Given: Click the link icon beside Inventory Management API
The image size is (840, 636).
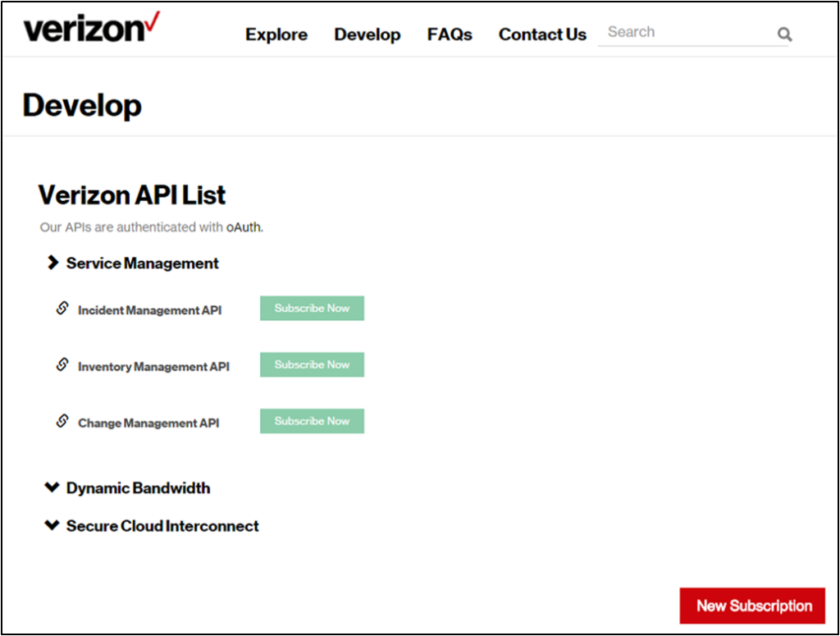Looking at the screenshot, I should pos(62,365).
